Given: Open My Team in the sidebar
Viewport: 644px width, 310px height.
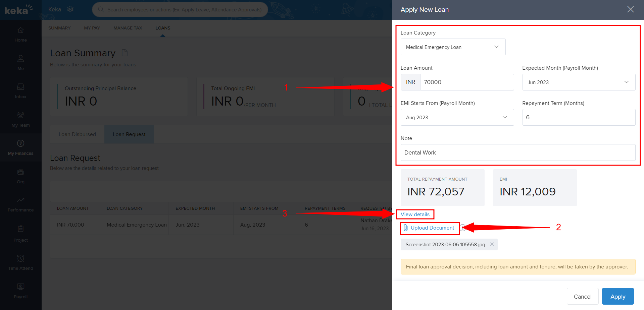Looking at the screenshot, I should (x=20, y=119).
